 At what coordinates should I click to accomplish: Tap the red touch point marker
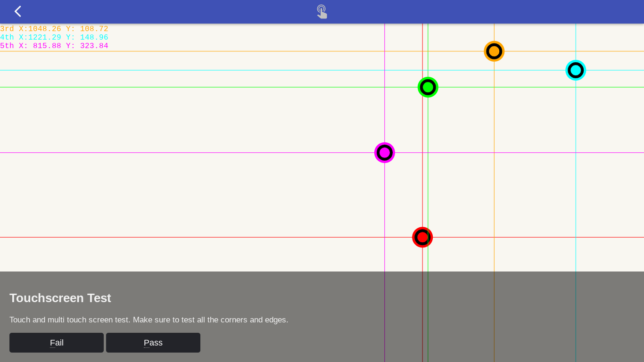pyautogui.click(x=422, y=237)
